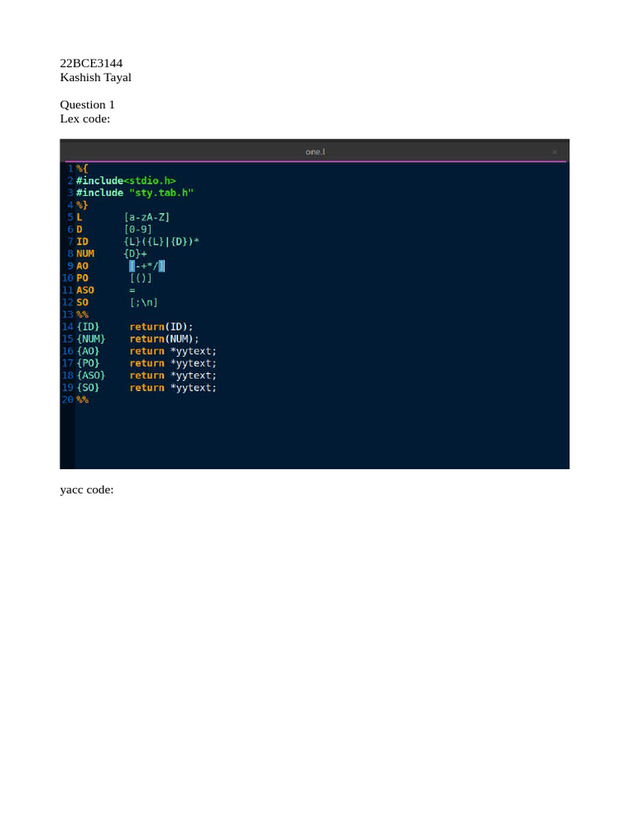Screen dimensions: 630x840
Task: Click the PO pattern '[()]'
Action: [x=141, y=278]
